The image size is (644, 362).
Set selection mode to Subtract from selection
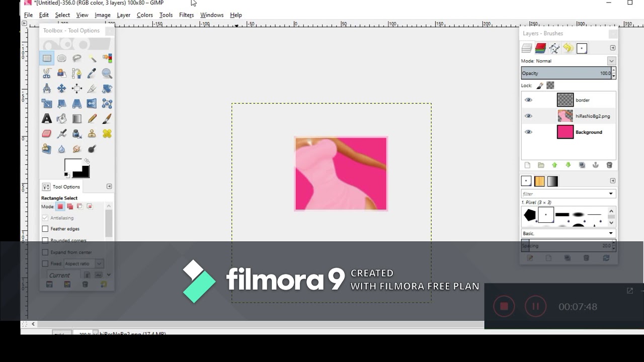coord(79,207)
